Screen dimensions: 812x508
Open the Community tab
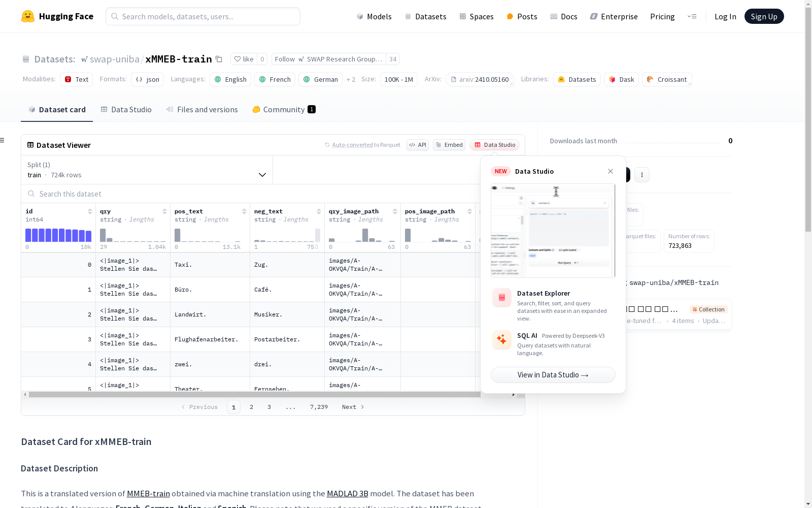284,110
